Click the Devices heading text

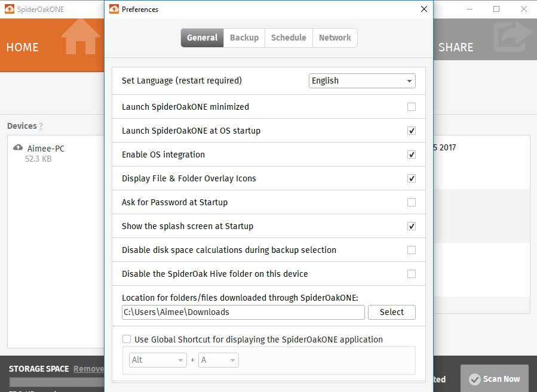pos(22,126)
